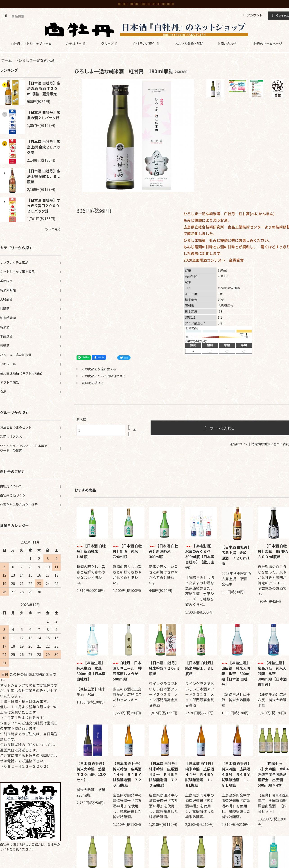
Task: Open 新酒純米 1.8L瓶 product image
Action: tap(92, 522)
